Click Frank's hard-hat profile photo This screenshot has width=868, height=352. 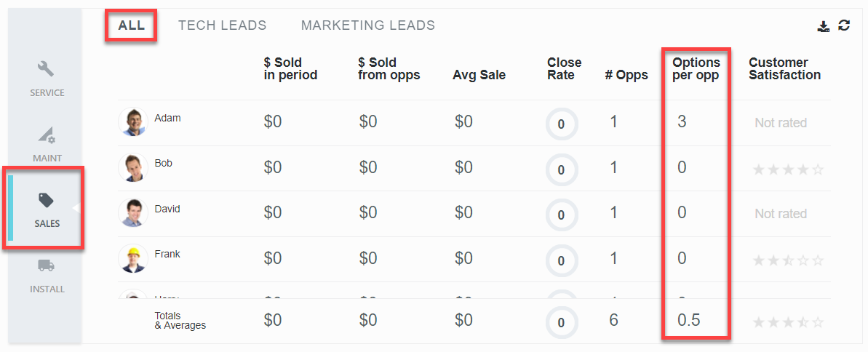click(x=133, y=258)
